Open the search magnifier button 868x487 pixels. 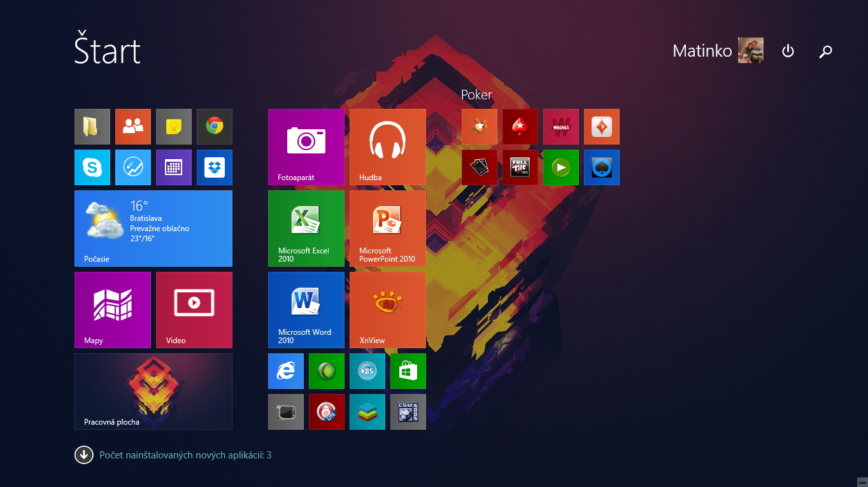pyautogui.click(x=825, y=51)
